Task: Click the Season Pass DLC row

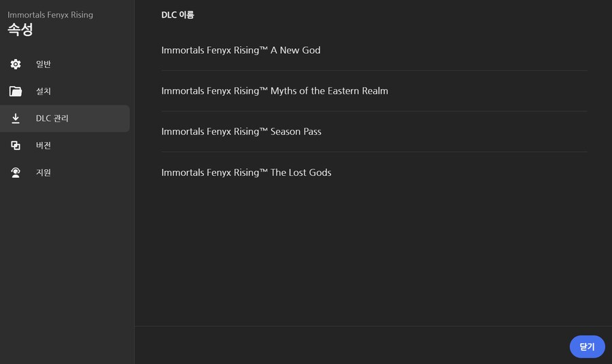Action: 241,132
